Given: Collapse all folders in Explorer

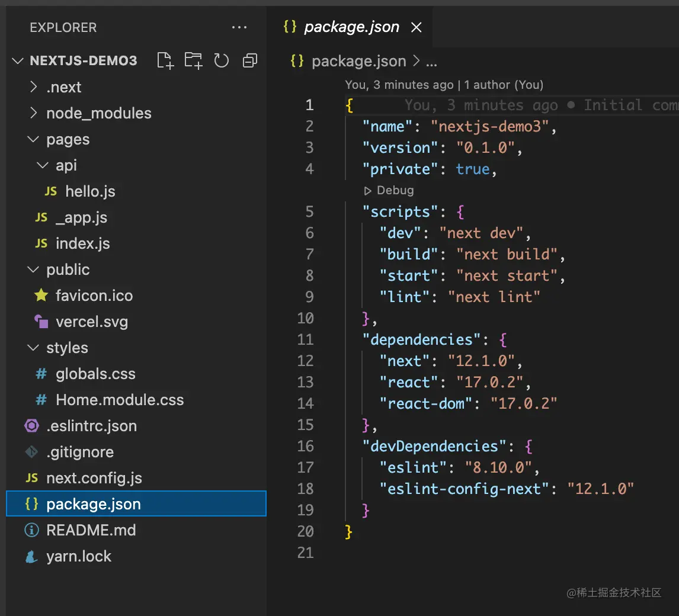Looking at the screenshot, I should coord(250,60).
